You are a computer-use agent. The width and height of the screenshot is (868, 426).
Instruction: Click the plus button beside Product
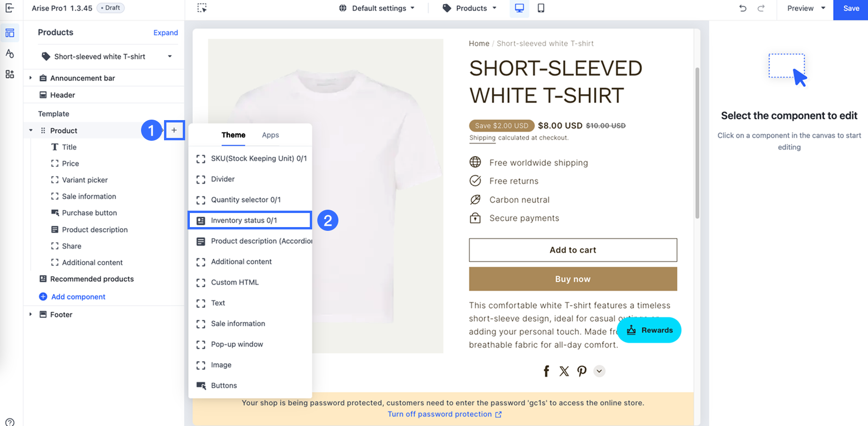tap(174, 130)
